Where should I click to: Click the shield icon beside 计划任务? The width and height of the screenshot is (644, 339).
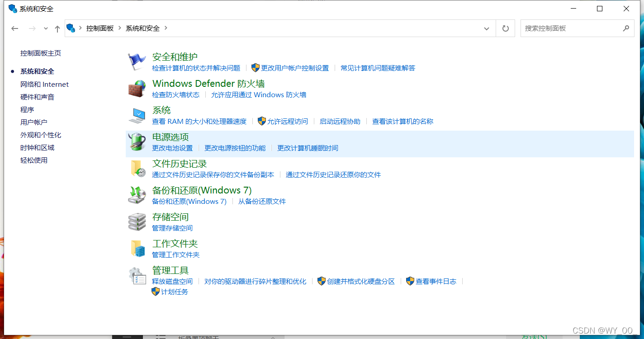pyautogui.click(x=156, y=292)
